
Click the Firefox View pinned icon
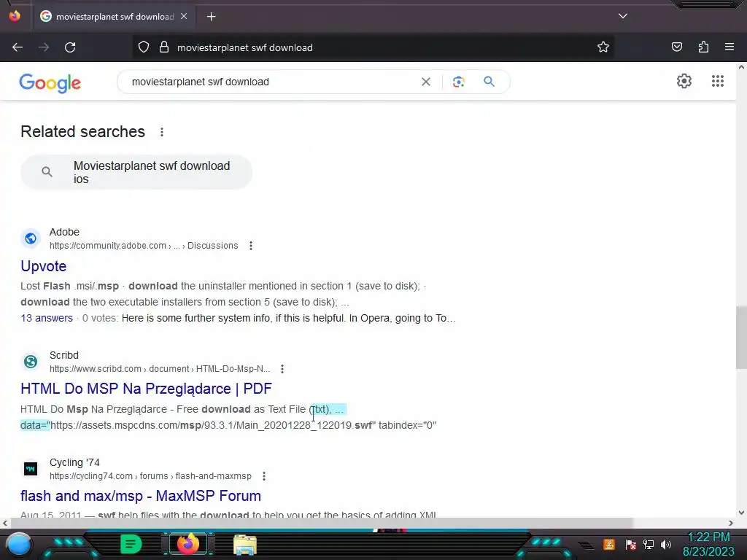click(x=15, y=16)
